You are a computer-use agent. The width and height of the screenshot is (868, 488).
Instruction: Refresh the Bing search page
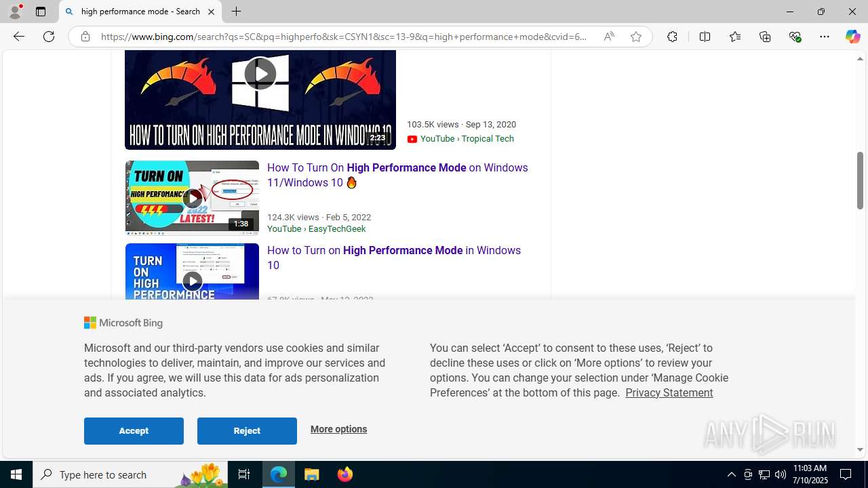coord(49,37)
